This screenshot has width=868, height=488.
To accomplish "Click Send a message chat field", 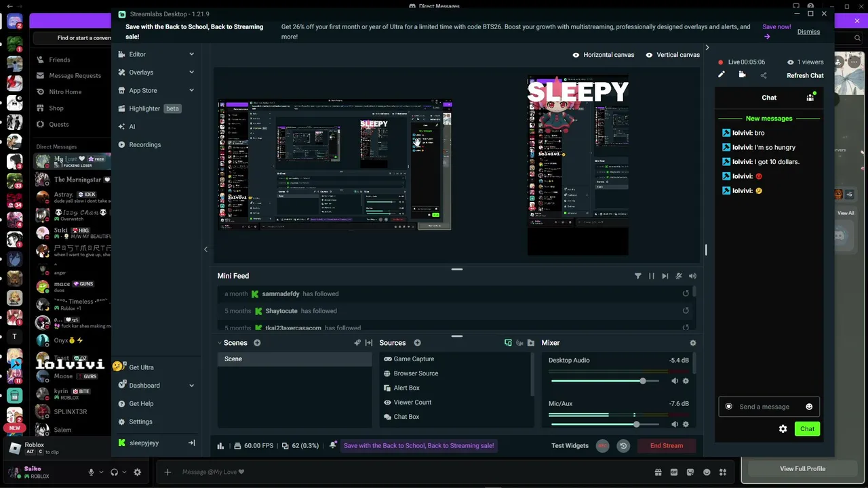I will pyautogui.click(x=769, y=407).
